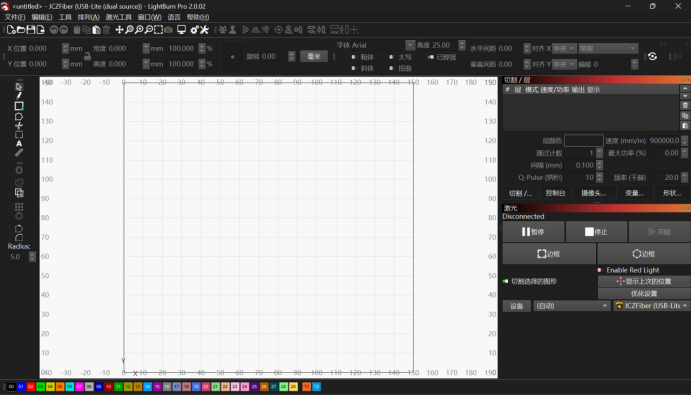Select the Measure ruler tool

click(19, 153)
